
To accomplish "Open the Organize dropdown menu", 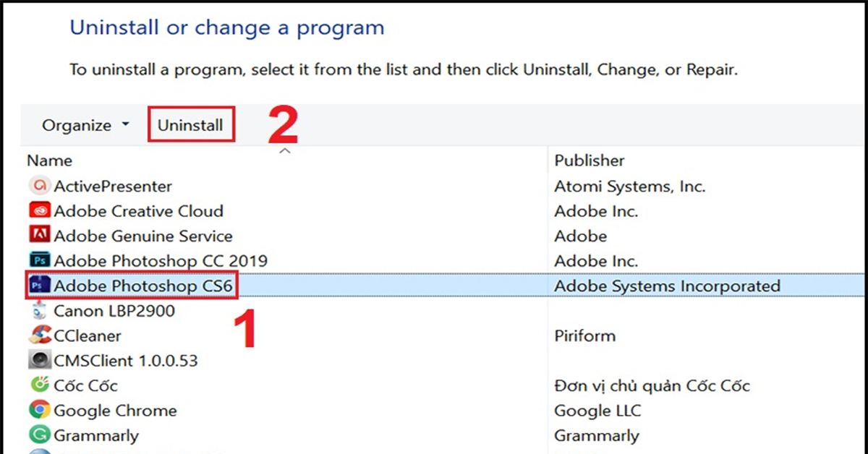I will pos(85,125).
